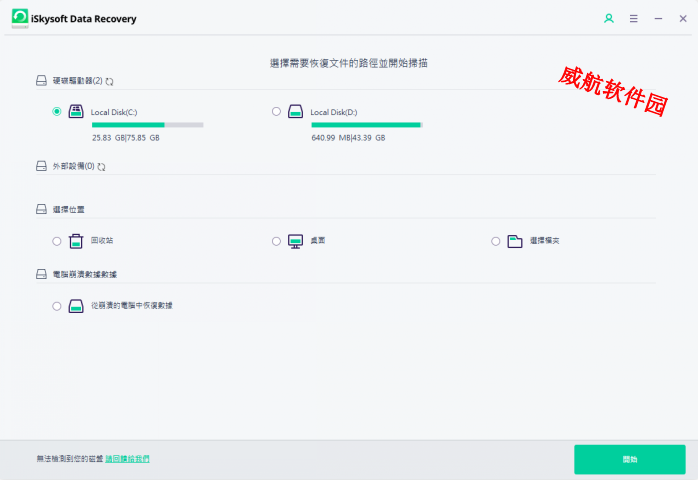Image resolution: width=698 pixels, height=480 pixels.
Task: Click the recycle bin icon
Action: 76,241
